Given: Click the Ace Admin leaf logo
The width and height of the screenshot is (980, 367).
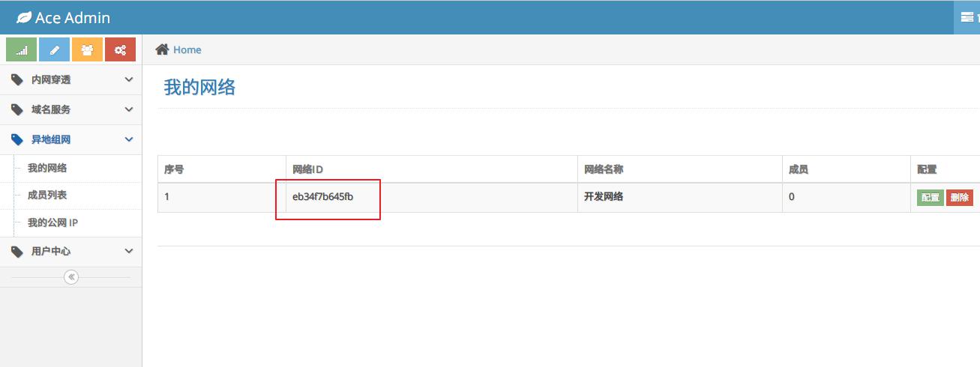Looking at the screenshot, I should (24, 17).
